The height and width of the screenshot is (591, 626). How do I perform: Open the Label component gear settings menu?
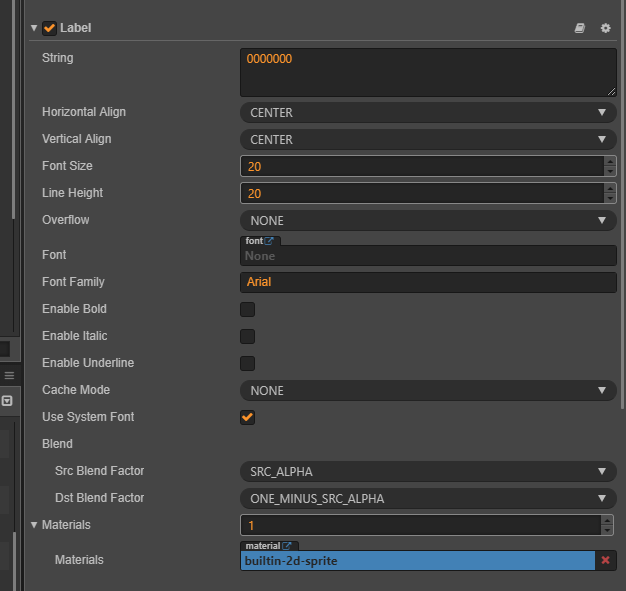point(605,28)
